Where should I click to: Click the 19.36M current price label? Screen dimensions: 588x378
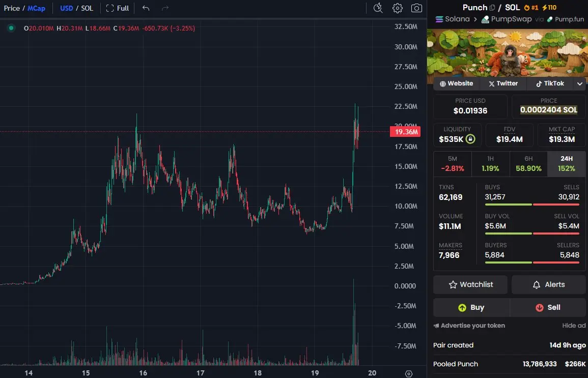(405, 132)
